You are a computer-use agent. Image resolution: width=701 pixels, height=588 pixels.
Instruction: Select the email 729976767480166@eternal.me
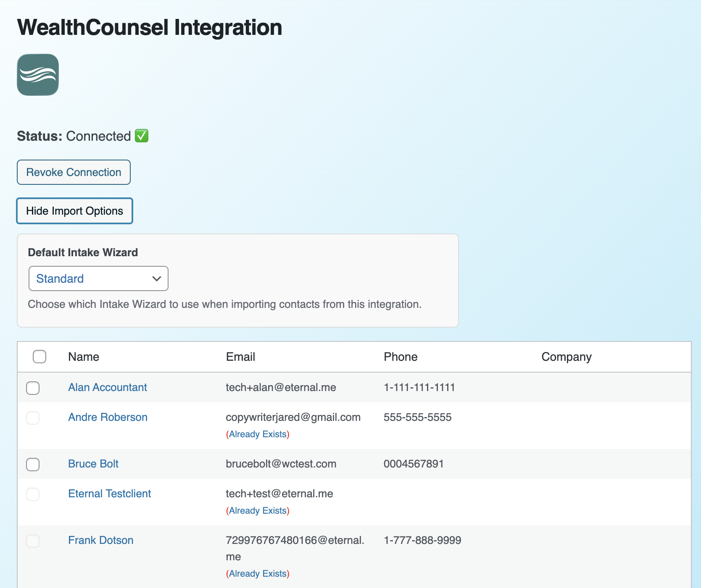click(x=295, y=548)
